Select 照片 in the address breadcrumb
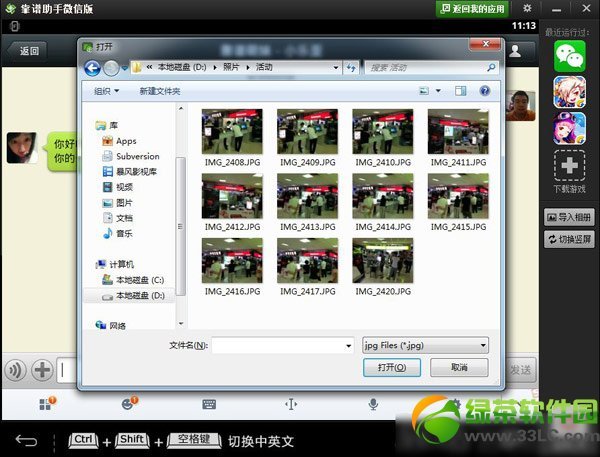Screen dimensions: 600x457 coord(231,67)
